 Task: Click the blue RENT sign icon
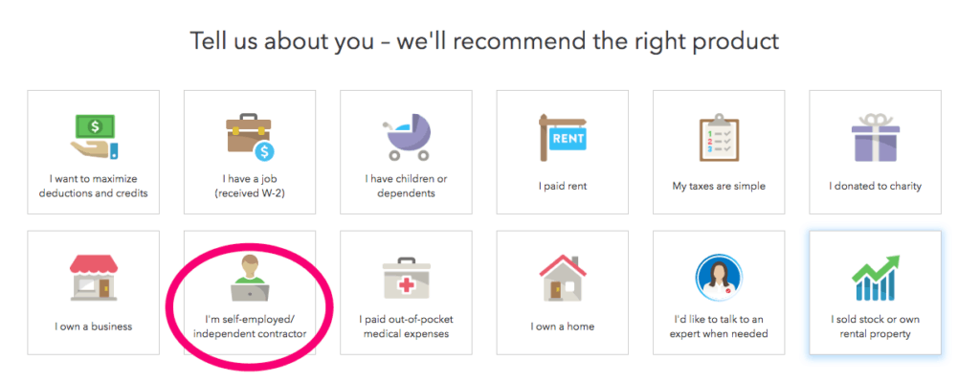pos(563,136)
